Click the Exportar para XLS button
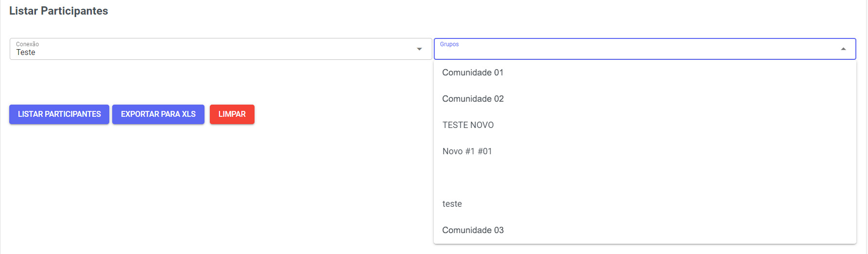This screenshot has height=254, width=868. 158,114
